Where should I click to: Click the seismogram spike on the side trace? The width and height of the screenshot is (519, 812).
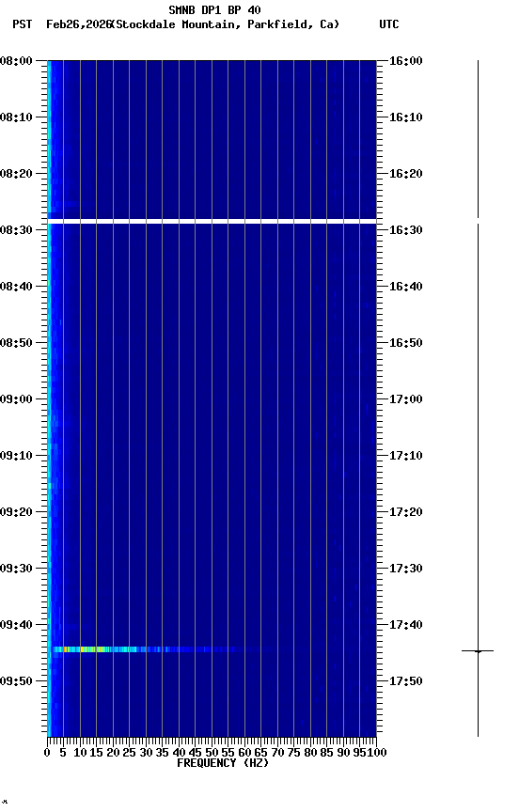(x=478, y=651)
